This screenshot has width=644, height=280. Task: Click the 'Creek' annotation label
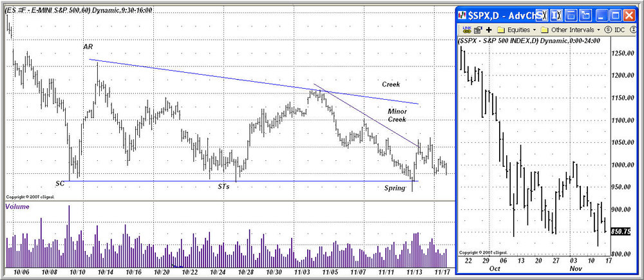391,84
